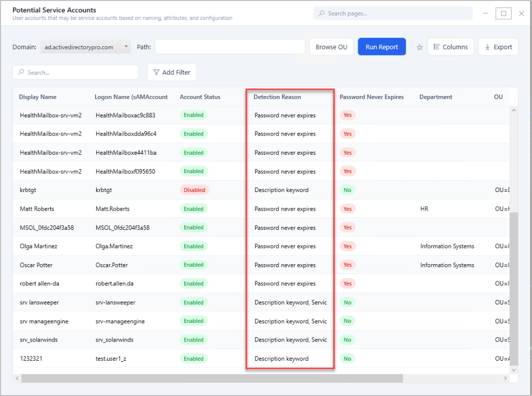Viewport: 532px width, 396px height.
Task: Click the Potential Service Accounts title
Action: pos(54,10)
